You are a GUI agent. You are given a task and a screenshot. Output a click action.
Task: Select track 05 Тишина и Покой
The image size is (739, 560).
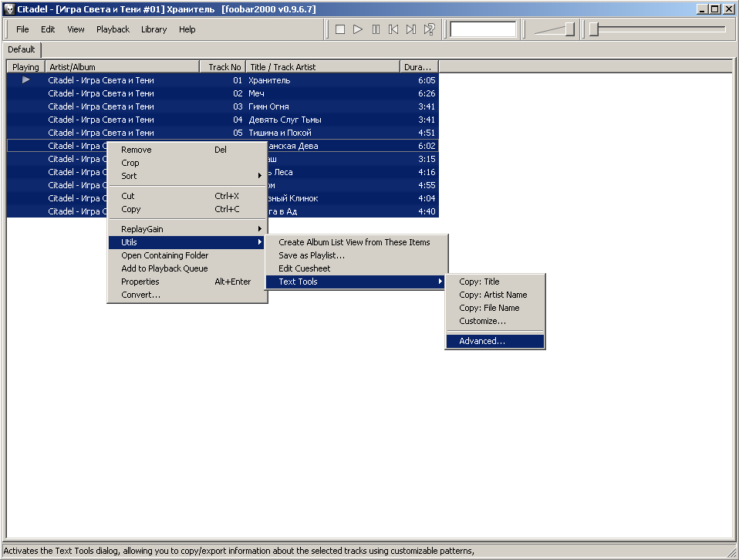click(222, 133)
